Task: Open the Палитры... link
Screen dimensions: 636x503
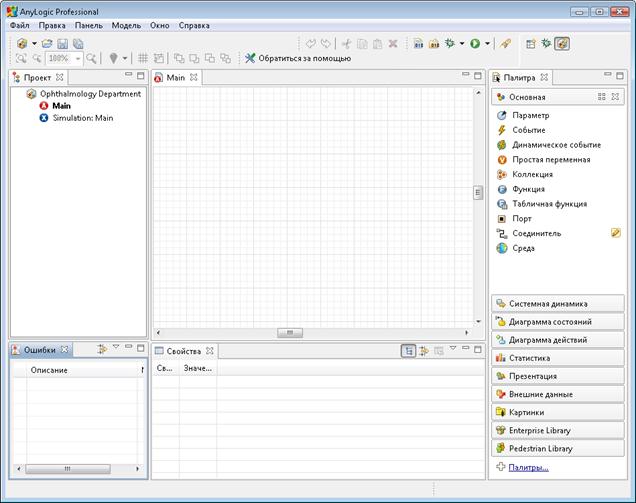Action: (528, 467)
